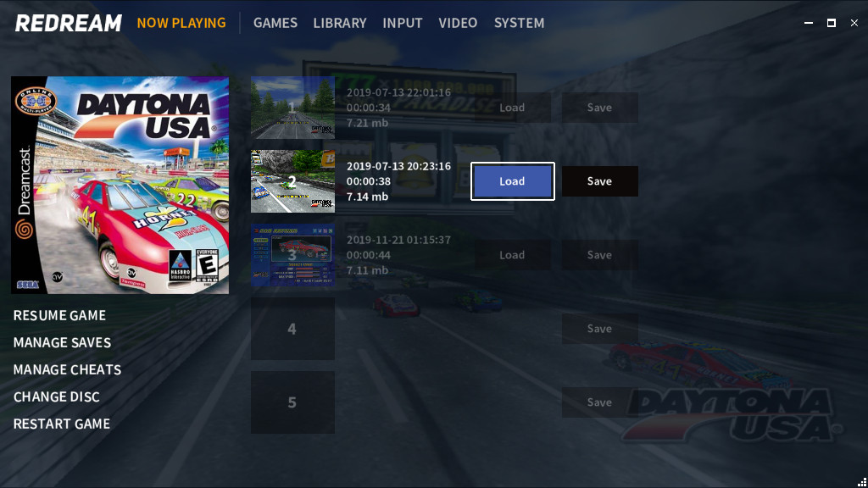Click the 2019-07-13 22:01:16 timestamp
Viewport: 868px width, 488px height.
click(398, 92)
